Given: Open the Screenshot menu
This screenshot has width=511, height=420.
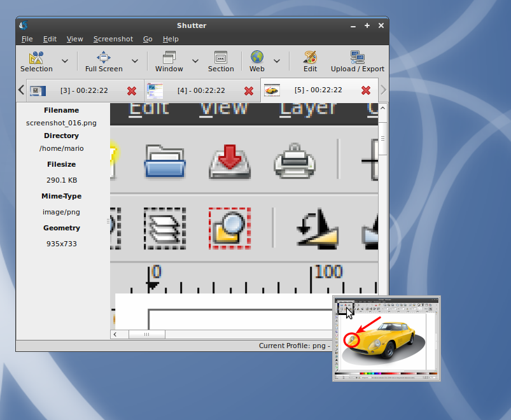Looking at the screenshot, I should (113, 39).
